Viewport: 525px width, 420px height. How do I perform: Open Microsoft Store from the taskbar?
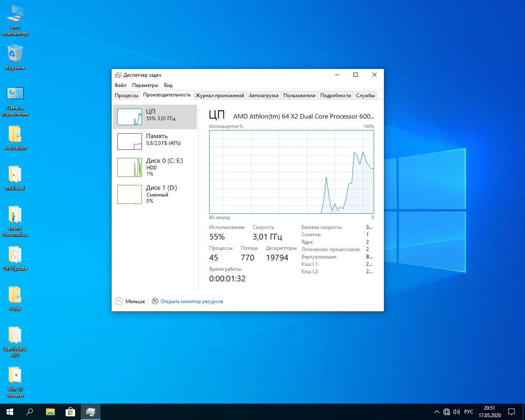[70, 412]
